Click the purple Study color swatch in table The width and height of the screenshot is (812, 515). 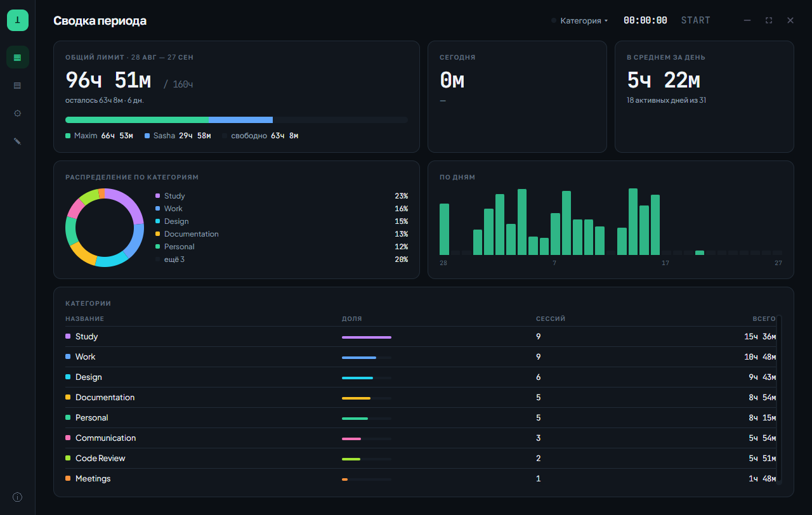[x=68, y=336]
